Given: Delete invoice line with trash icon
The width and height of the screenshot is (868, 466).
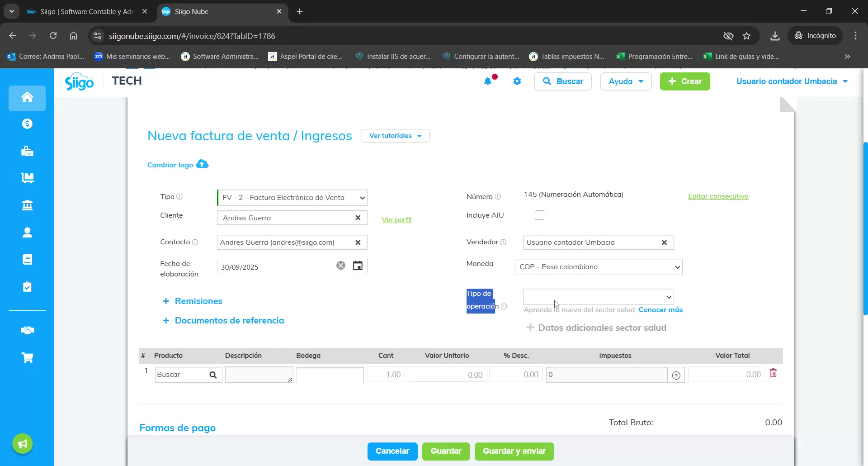Looking at the screenshot, I should click(774, 373).
